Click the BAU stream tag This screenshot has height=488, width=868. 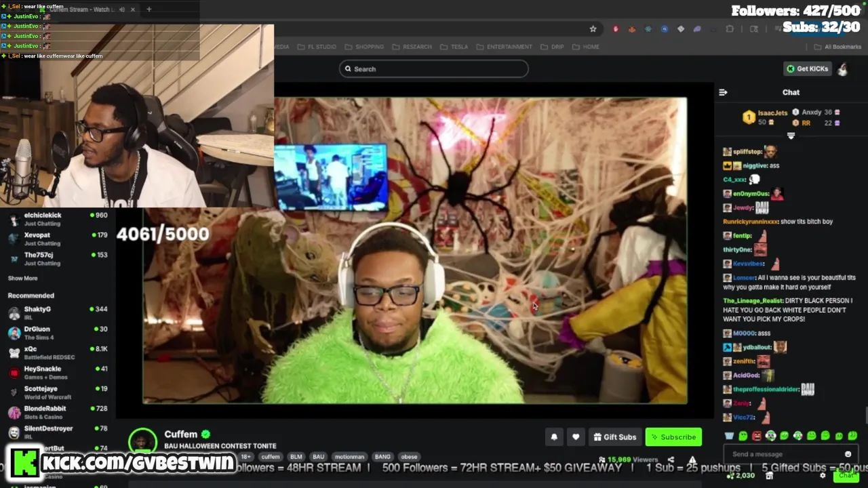coord(318,457)
